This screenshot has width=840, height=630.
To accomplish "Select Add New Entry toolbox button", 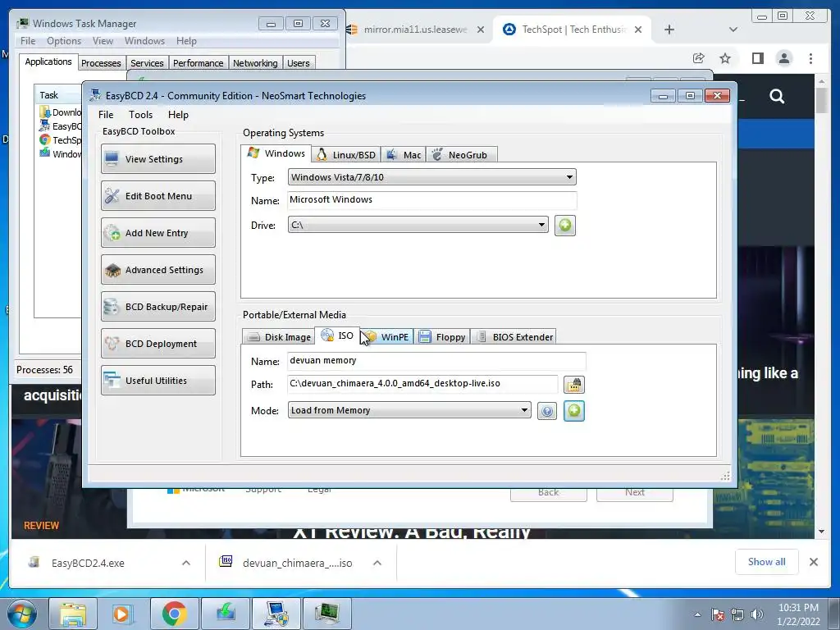I will point(158,232).
